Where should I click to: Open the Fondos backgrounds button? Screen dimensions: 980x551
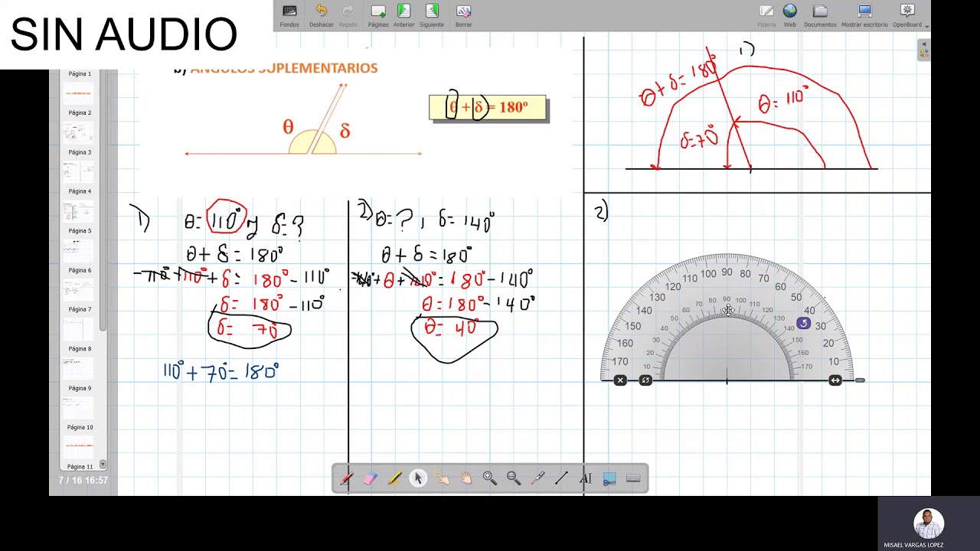point(289,15)
